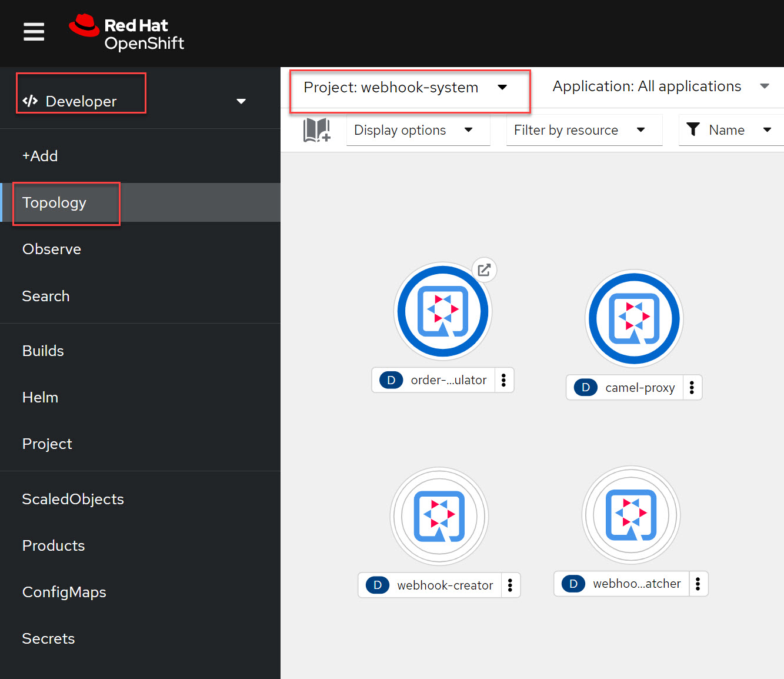Select the order-simulator deployment node icon
This screenshot has height=679, width=784.
coord(443,311)
